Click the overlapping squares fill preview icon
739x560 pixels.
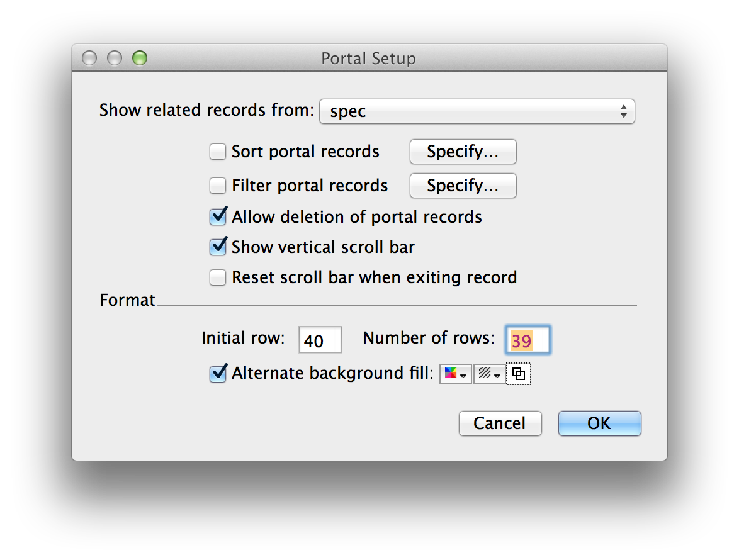519,374
